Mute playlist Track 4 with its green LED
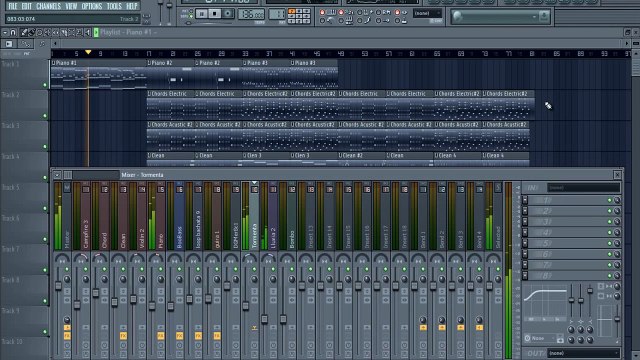 point(45,178)
